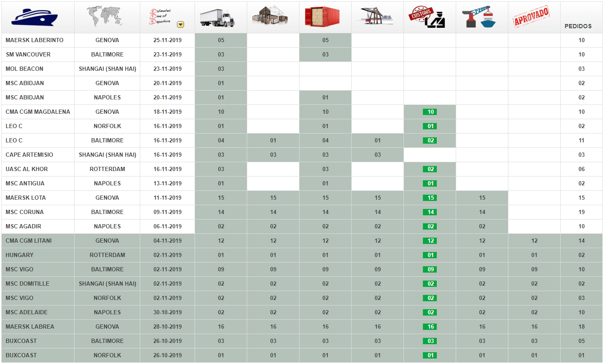This screenshot has width=604, height=364.
Task: Click the warehouse boxes header icon
Action: coord(270,17)
